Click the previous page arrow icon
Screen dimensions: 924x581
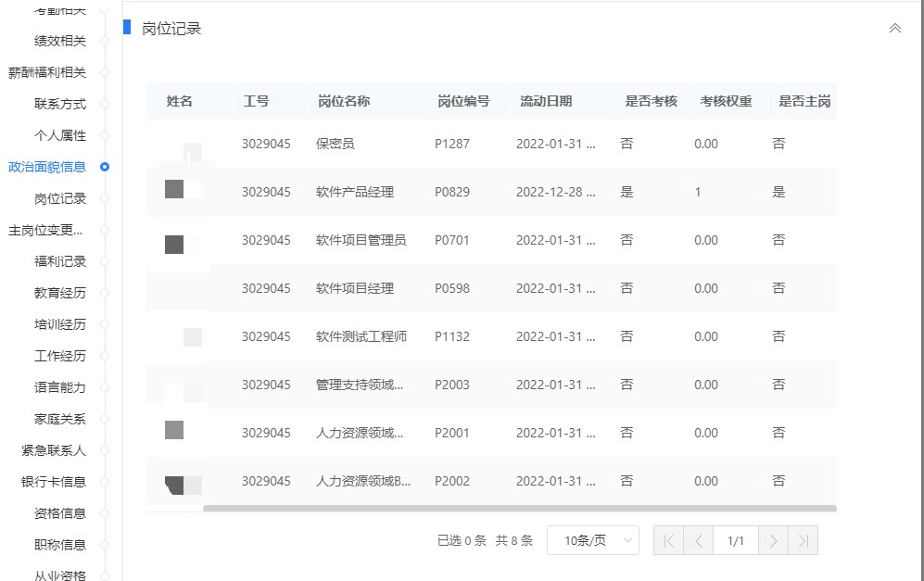pos(698,540)
